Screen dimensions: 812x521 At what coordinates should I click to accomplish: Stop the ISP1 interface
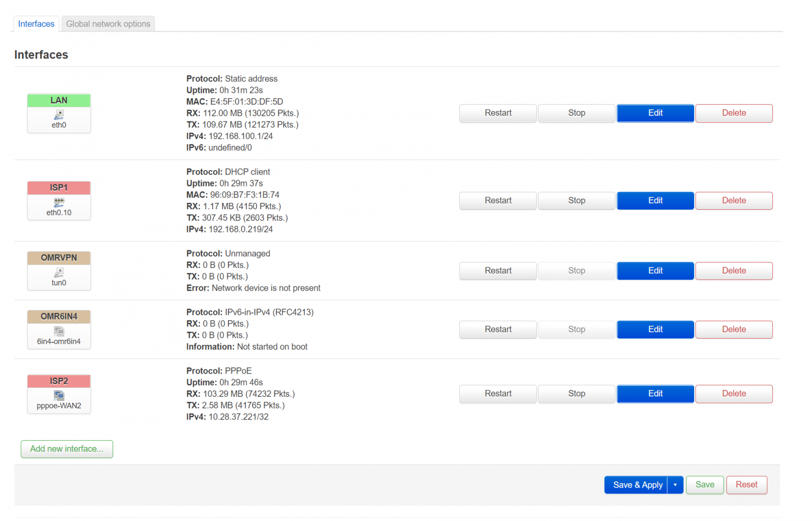pyautogui.click(x=576, y=201)
